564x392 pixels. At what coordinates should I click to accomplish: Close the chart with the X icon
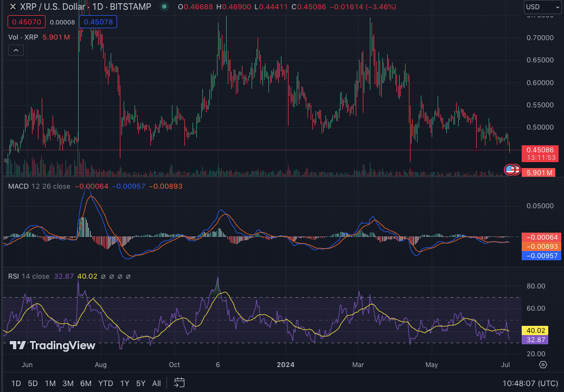click(x=13, y=7)
